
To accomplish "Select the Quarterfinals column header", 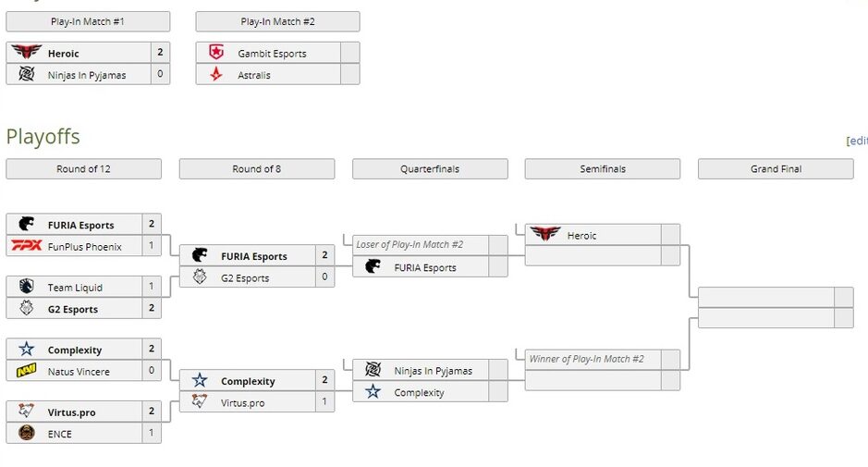I will (430, 169).
